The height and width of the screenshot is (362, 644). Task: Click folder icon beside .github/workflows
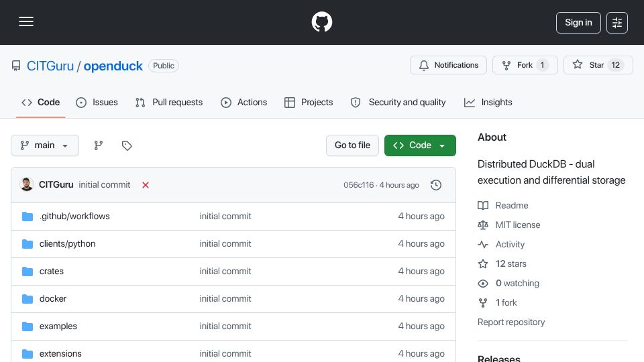28,217
